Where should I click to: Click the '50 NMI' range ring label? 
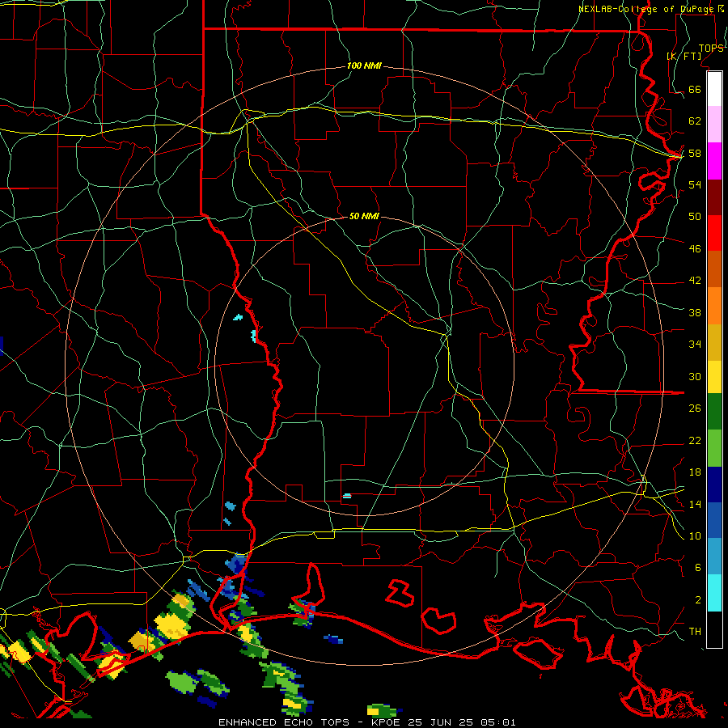[364, 216]
